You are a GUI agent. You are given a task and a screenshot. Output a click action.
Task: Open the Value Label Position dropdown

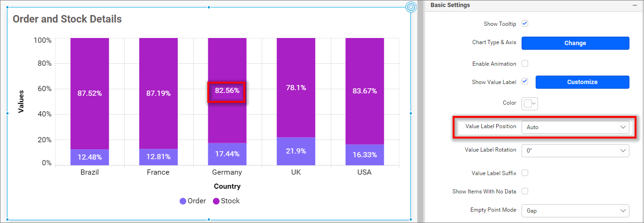coord(575,127)
